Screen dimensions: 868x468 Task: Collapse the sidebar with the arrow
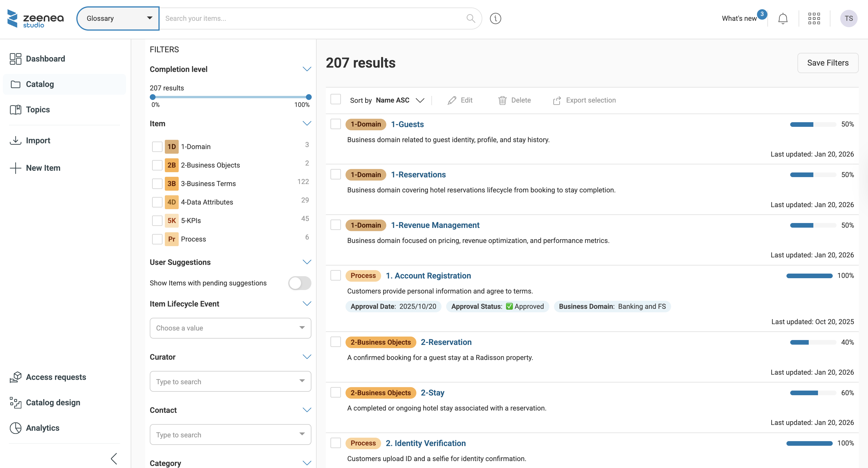tap(114, 458)
